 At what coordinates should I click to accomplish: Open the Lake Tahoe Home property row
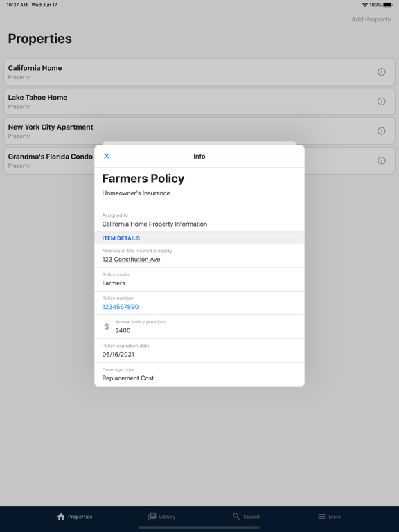pyautogui.click(x=199, y=101)
